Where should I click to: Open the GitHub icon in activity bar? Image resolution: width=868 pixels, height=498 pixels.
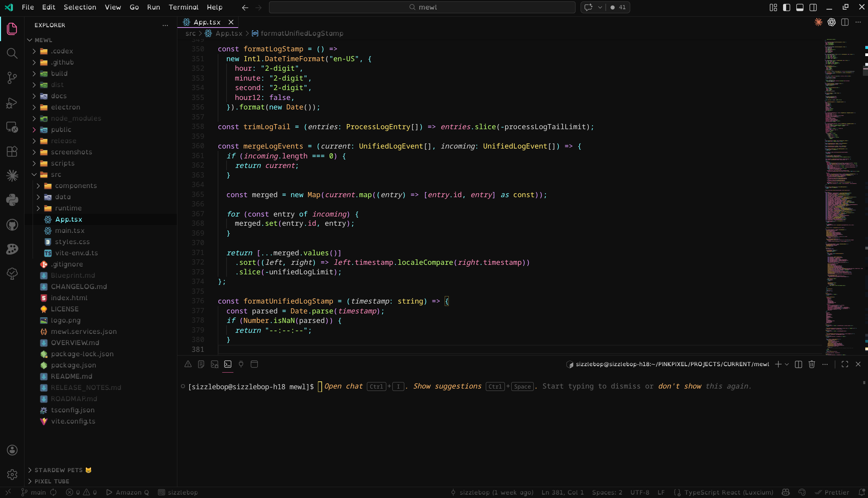12,225
